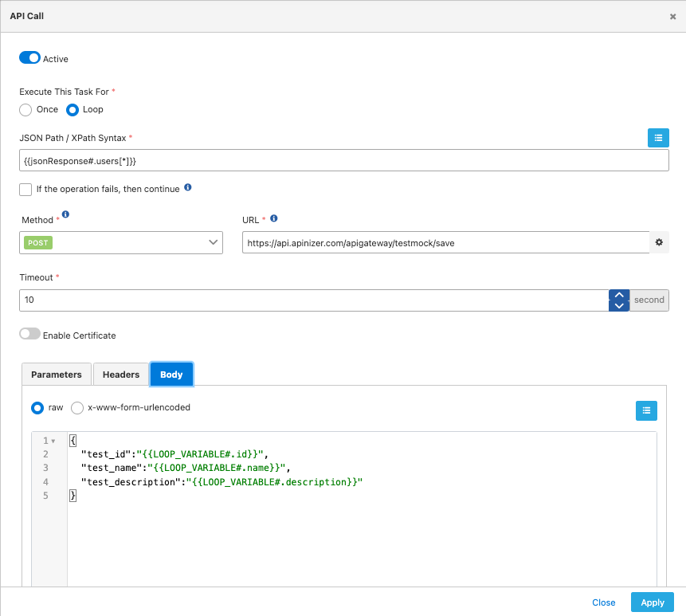This screenshot has width=686, height=616.
Task: Select x-www-form-urlencoded body type
Action: pos(77,407)
